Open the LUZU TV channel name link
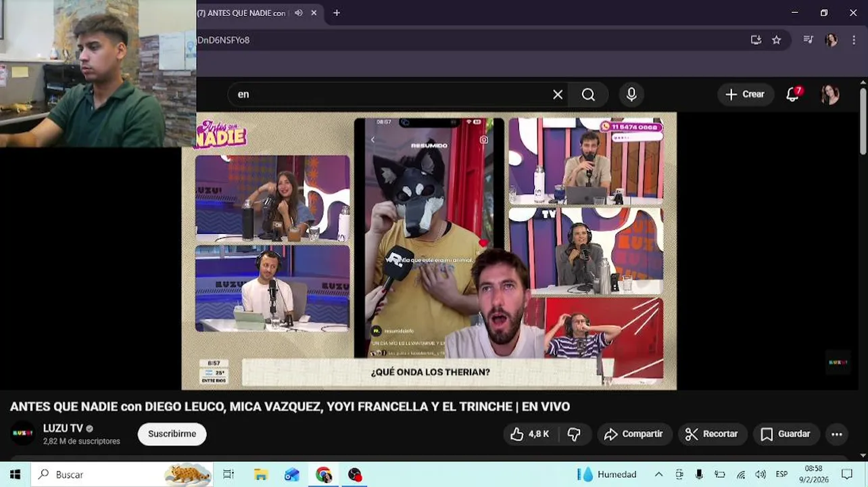This screenshot has height=487, width=868. [x=63, y=428]
